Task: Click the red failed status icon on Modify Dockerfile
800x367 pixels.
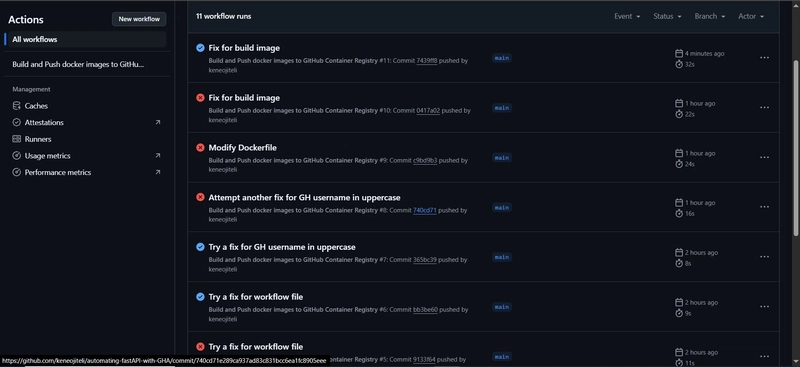Action: tap(200, 148)
